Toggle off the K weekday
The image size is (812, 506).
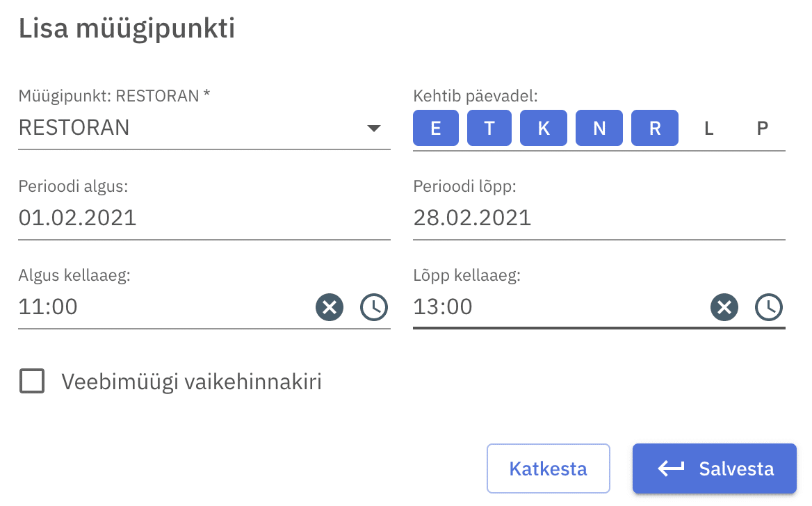tap(544, 129)
